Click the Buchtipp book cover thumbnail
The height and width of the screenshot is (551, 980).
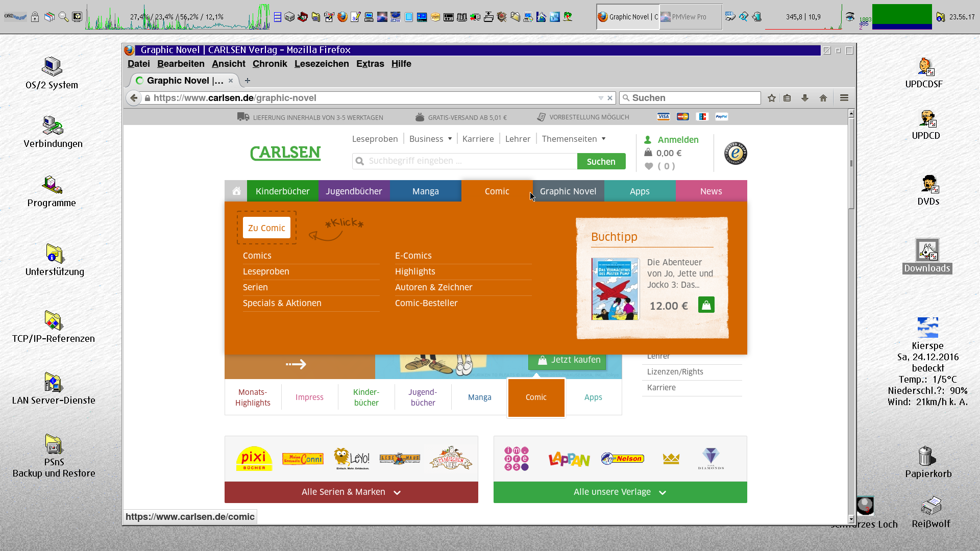click(615, 289)
